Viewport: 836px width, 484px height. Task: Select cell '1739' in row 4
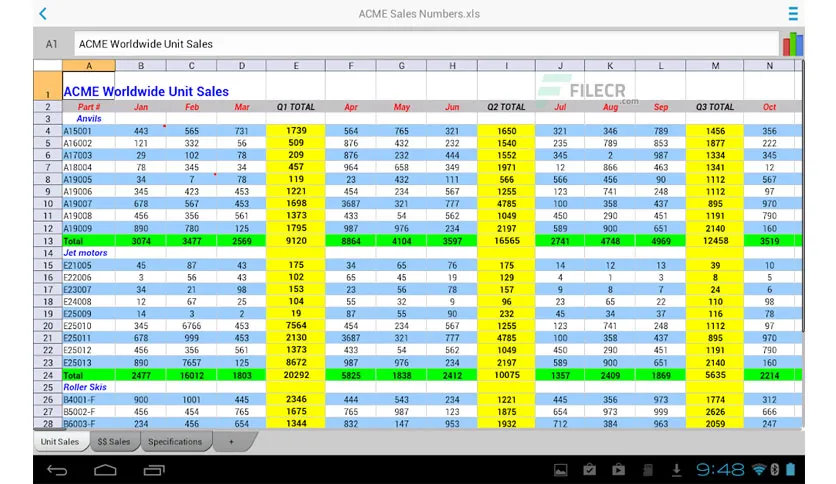coord(296,131)
